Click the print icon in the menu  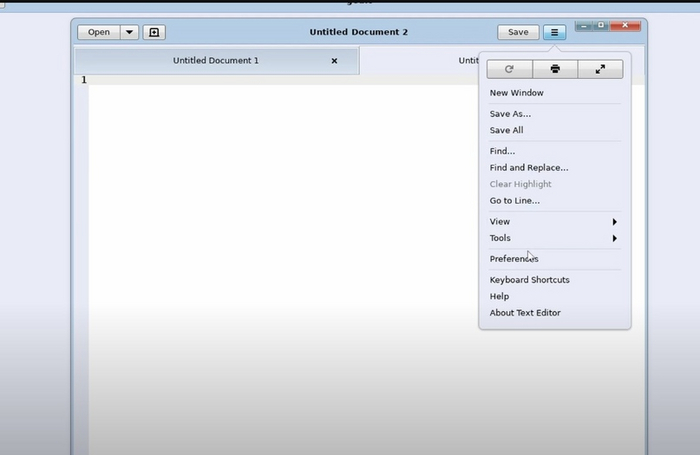coord(555,69)
